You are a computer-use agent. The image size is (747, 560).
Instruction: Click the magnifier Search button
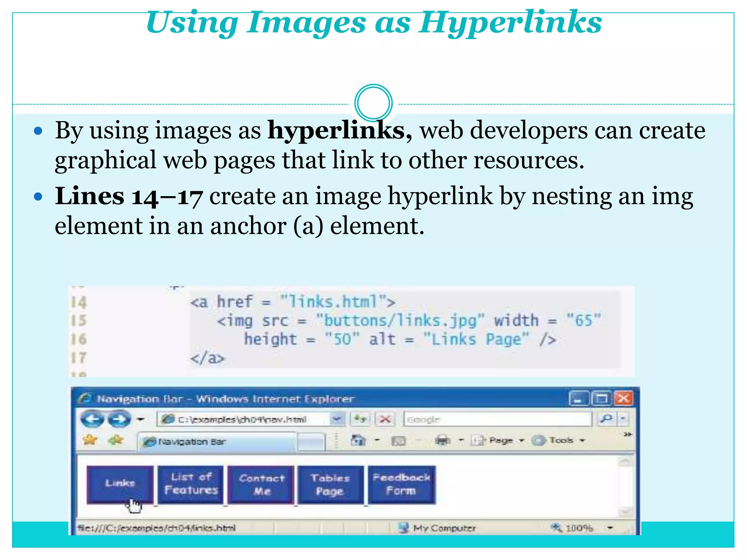606,419
